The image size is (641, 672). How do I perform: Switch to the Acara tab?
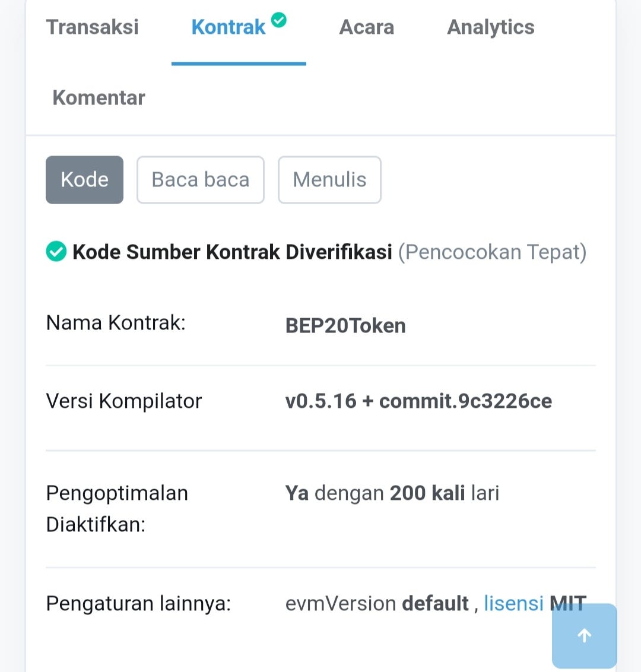366,27
